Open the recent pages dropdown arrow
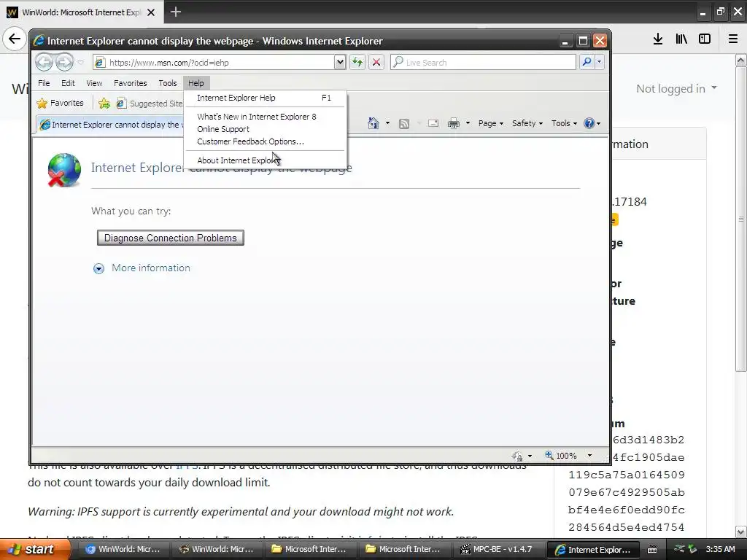This screenshot has height=560, width=747. click(80, 63)
